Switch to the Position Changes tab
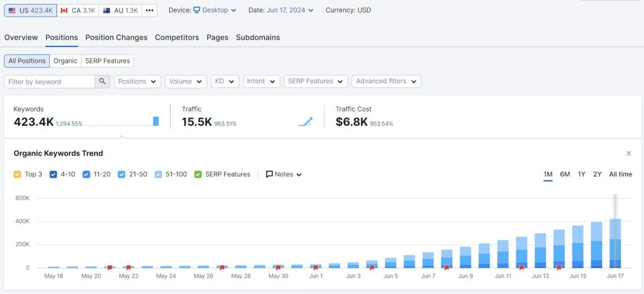The width and height of the screenshot is (644, 294). [116, 38]
